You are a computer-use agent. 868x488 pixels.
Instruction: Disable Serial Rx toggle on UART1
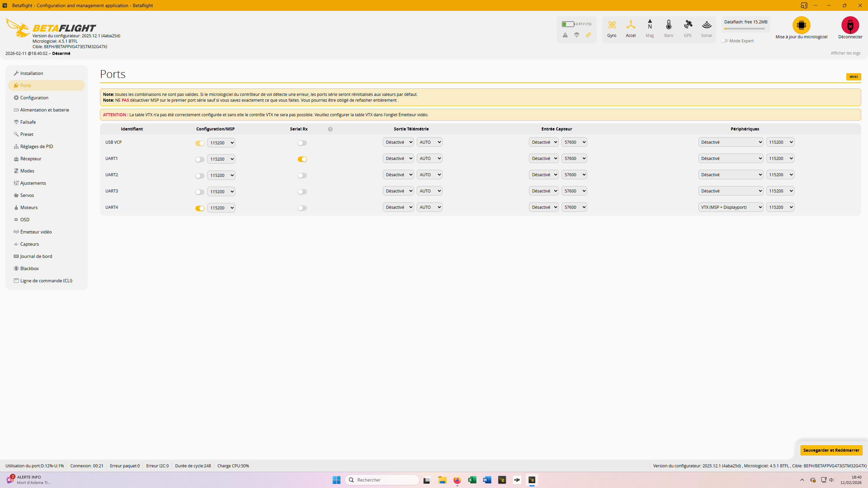coord(302,159)
